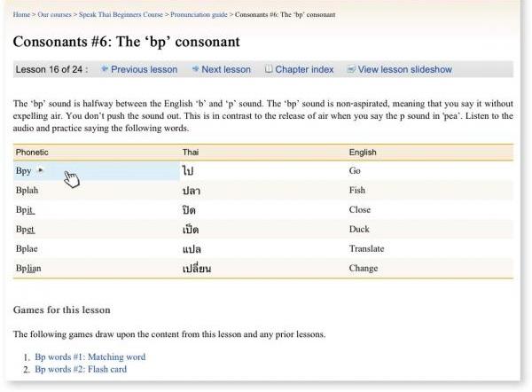The image size is (532, 392).
Task: Click the Thai word ปลา
Action: [x=192, y=191]
